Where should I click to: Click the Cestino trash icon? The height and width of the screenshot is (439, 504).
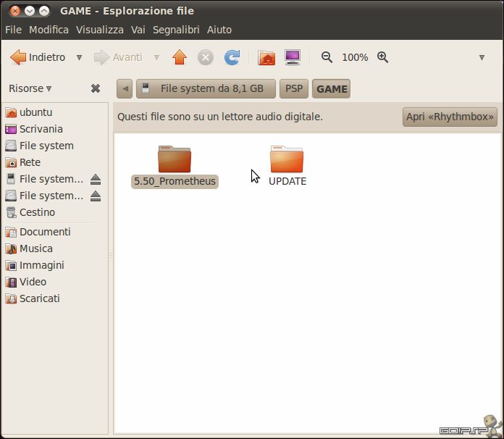pyautogui.click(x=11, y=212)
